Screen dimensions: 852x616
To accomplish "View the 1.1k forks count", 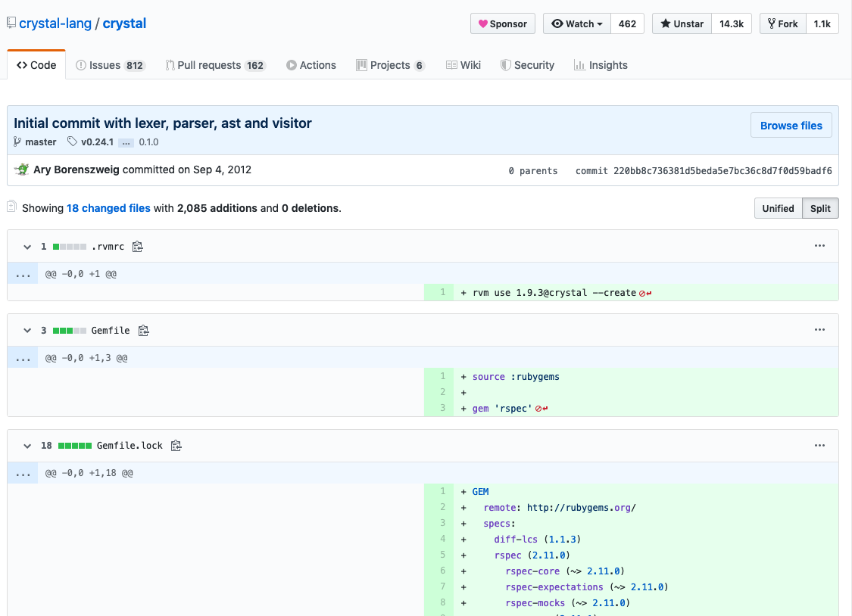I will click(x=822, y=24).
